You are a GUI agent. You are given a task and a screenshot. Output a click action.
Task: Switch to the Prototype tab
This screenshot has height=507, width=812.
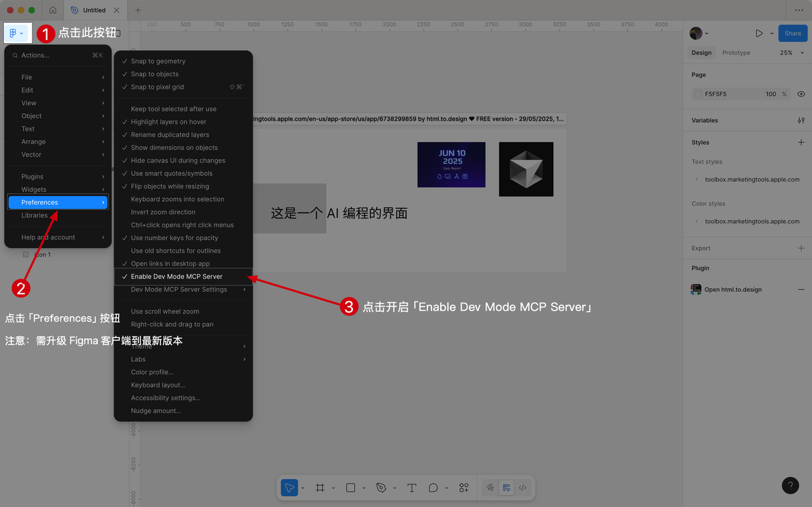[x=736, y=53]
